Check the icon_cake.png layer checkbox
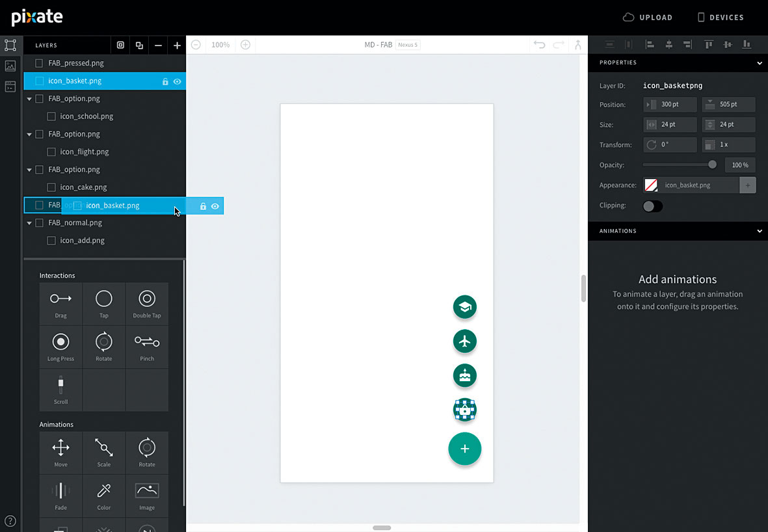768x532 pixels. point(51,187)
